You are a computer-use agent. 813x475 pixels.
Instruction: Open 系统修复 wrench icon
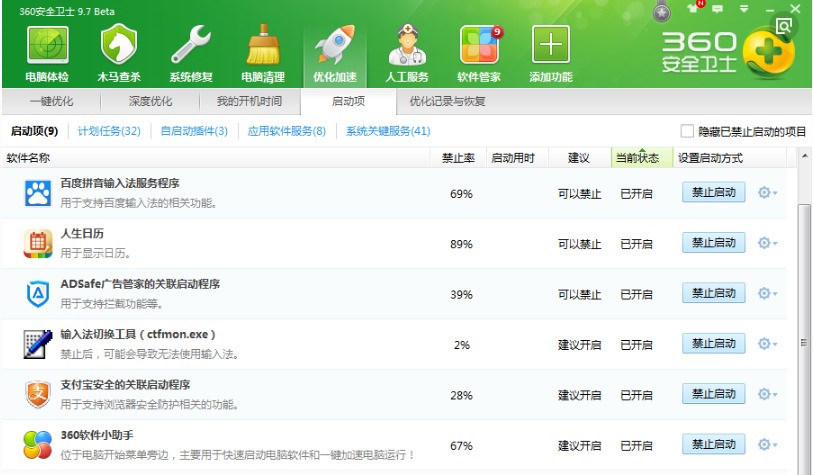click(191, 45)
